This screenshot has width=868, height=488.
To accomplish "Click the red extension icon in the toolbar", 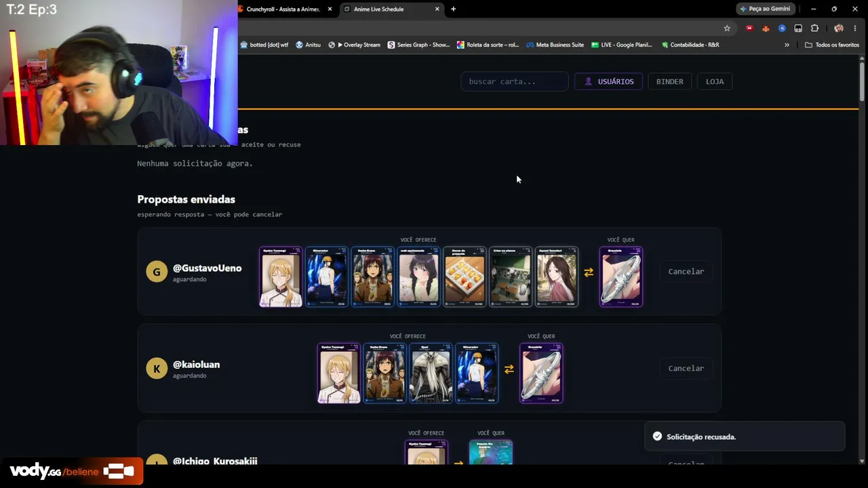I will (749, 28).
